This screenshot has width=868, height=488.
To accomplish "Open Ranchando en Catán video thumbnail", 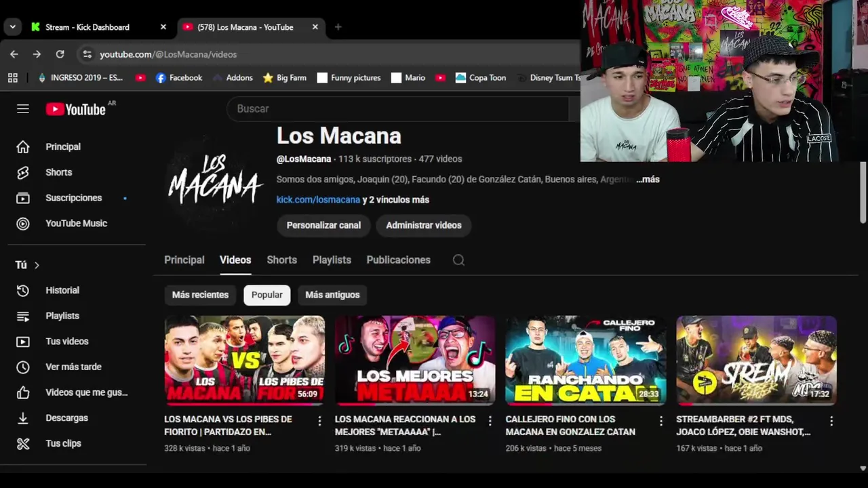I will pyautogui.click(x=586, y=361).
